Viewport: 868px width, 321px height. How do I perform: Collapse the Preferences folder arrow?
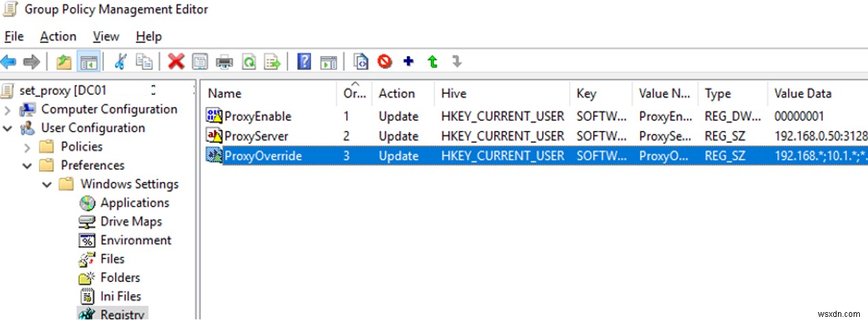click(x=27, y=165)
